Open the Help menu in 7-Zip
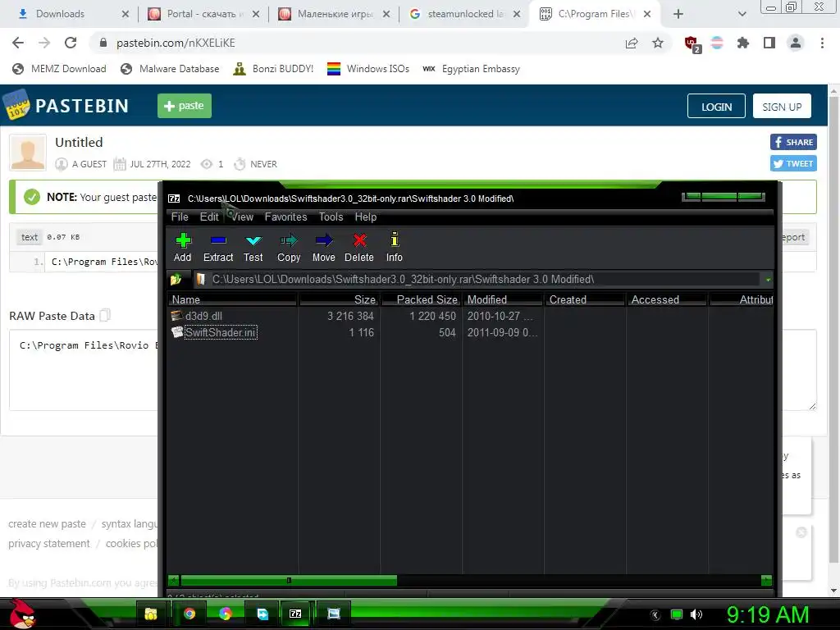This screenshot has height=630, width=840. click(365, 217)
